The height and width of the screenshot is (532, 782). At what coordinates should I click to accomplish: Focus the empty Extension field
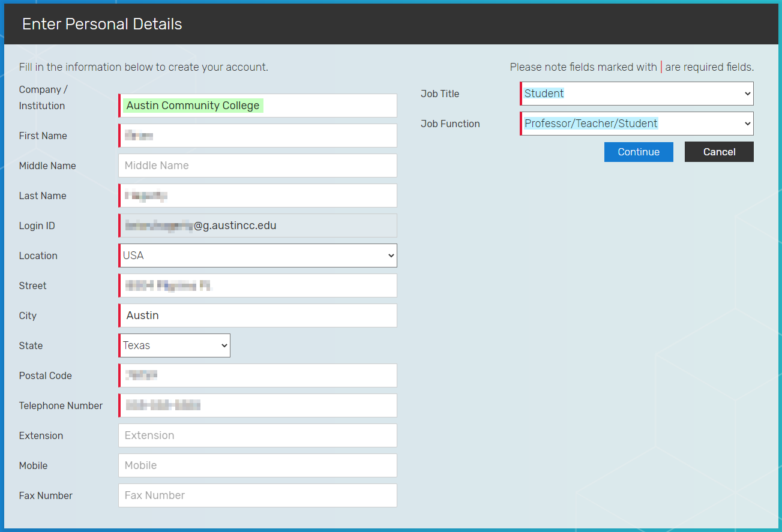point(258,435)
